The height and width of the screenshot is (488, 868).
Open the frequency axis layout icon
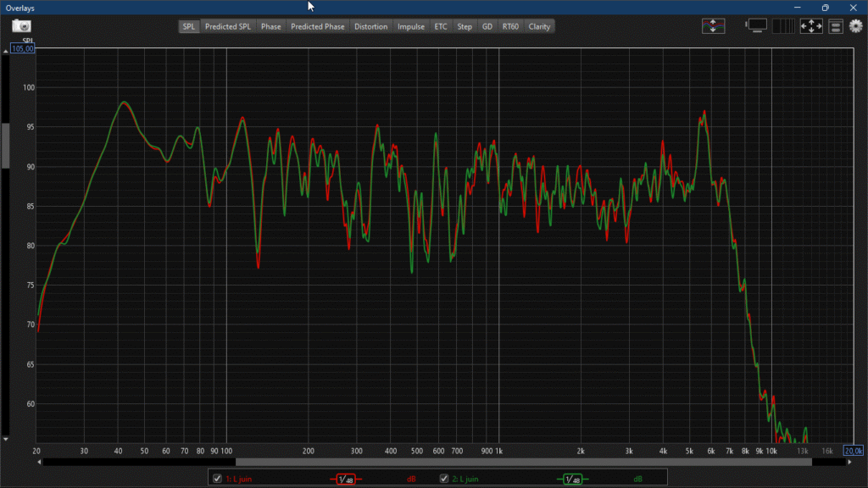pyautogui.click(x=785, y=26)
